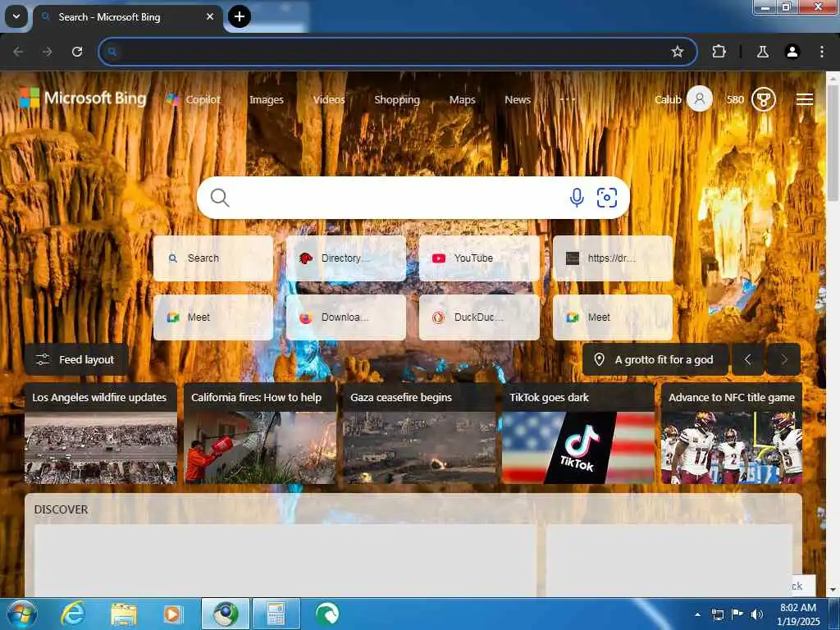
Task: Open TikTok goes dark news card
Action: (578, 433)
